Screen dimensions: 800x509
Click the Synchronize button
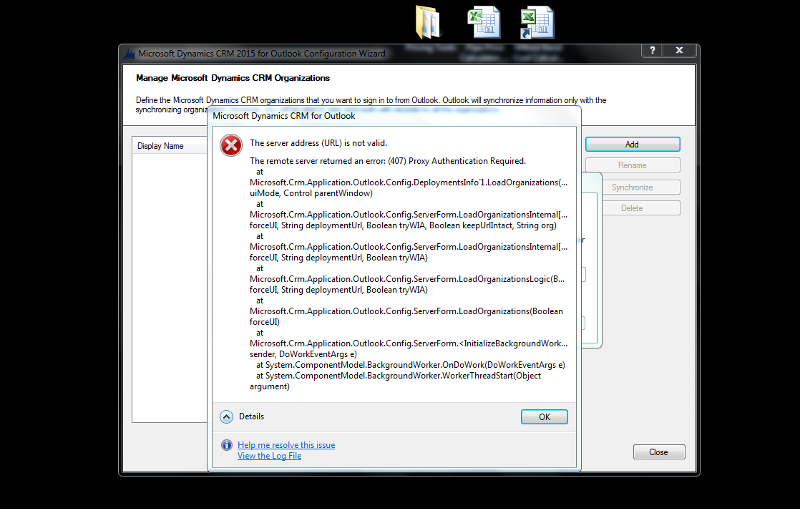(633, 187)
